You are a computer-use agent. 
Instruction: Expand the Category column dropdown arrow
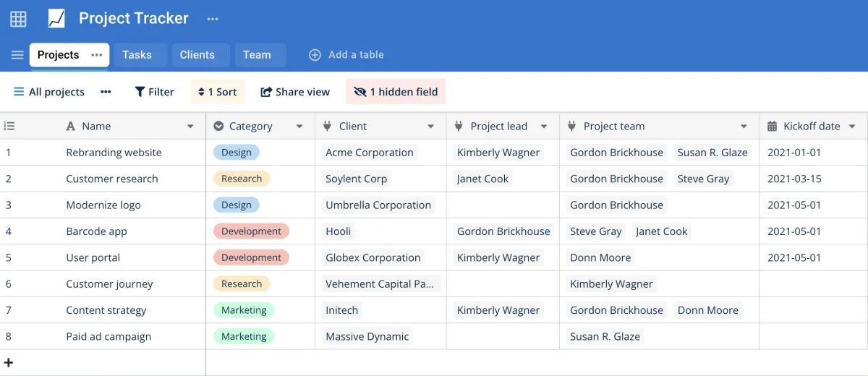pyautogui.click(x=299, y=127)
